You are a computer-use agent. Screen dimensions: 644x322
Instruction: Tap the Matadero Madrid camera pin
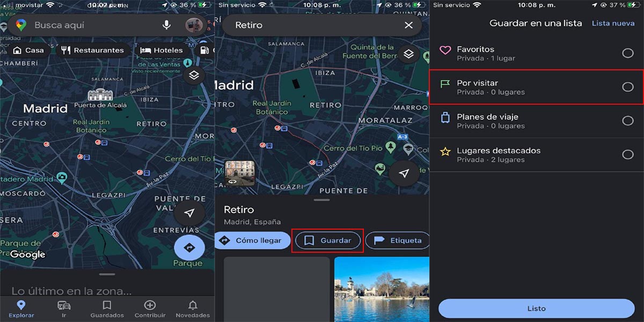pyautogui.click(x=62, y=178)
